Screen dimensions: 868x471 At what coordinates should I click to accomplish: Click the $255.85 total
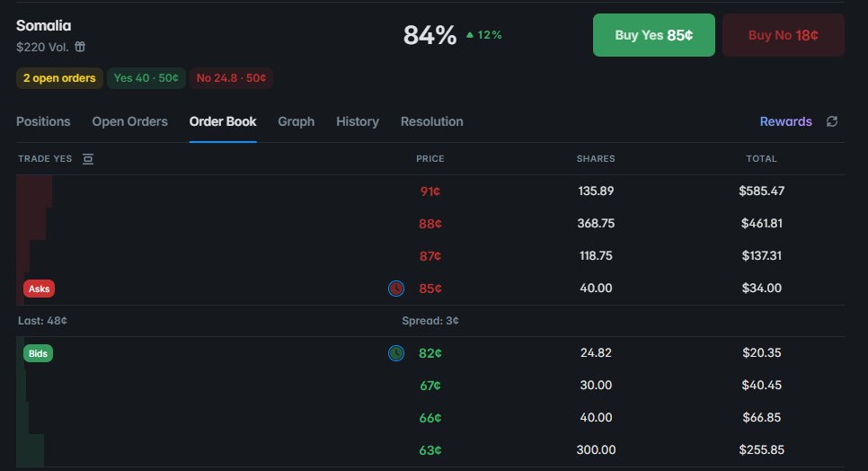(x=762, y=450)
